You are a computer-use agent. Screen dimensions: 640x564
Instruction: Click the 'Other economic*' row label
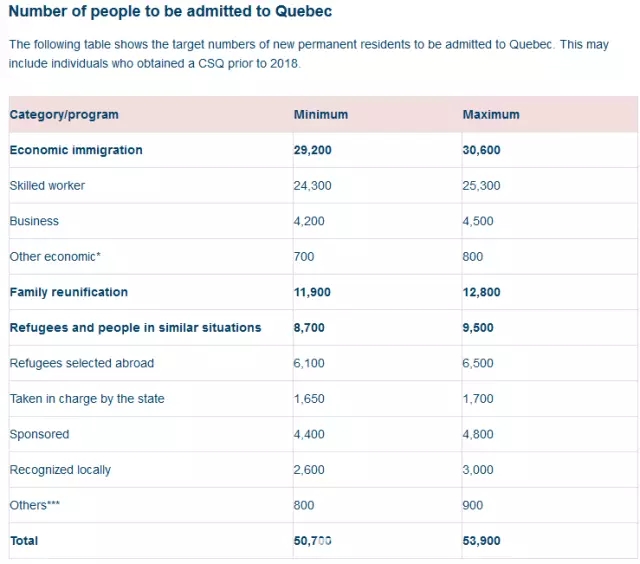(x=55, y=257)
